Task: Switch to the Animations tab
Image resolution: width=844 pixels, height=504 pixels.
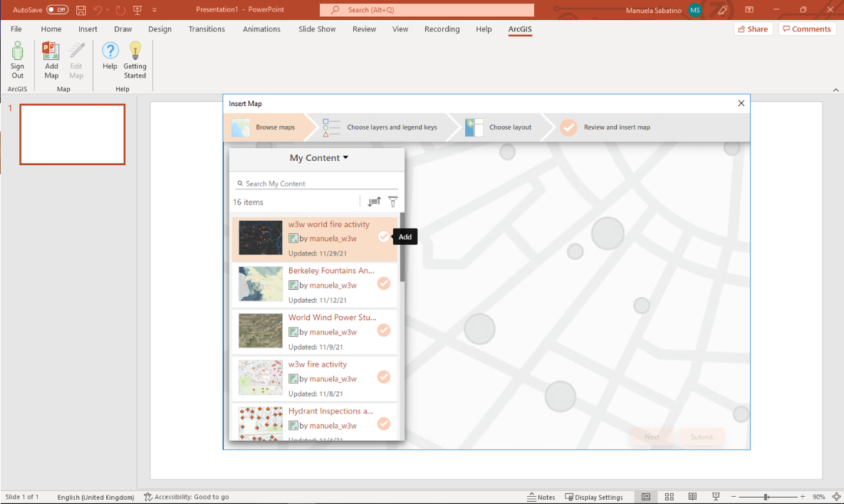Action: click(x=262, y=29)
